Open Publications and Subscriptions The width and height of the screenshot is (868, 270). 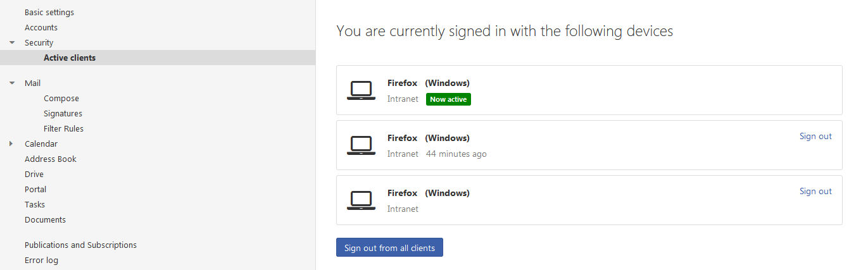pyautogui.click(x=80, y=245)
